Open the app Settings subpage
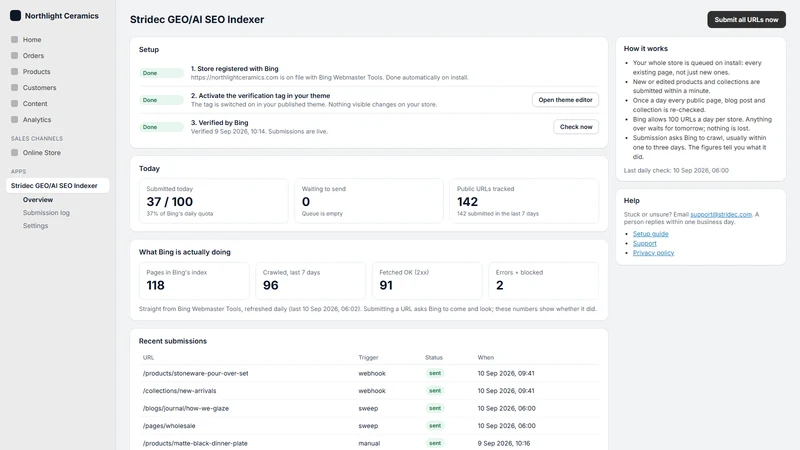 coord(35,226)
